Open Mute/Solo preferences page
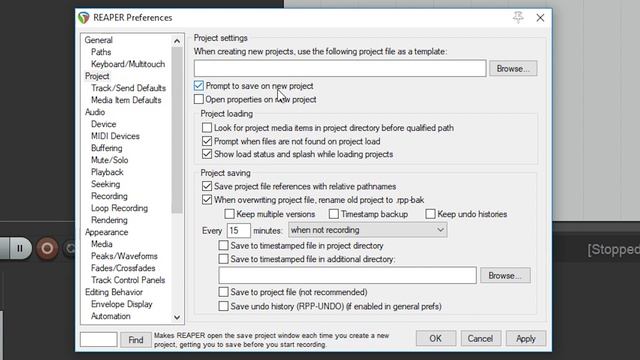This screenshot has height=360, width=640. click(109, 160)
